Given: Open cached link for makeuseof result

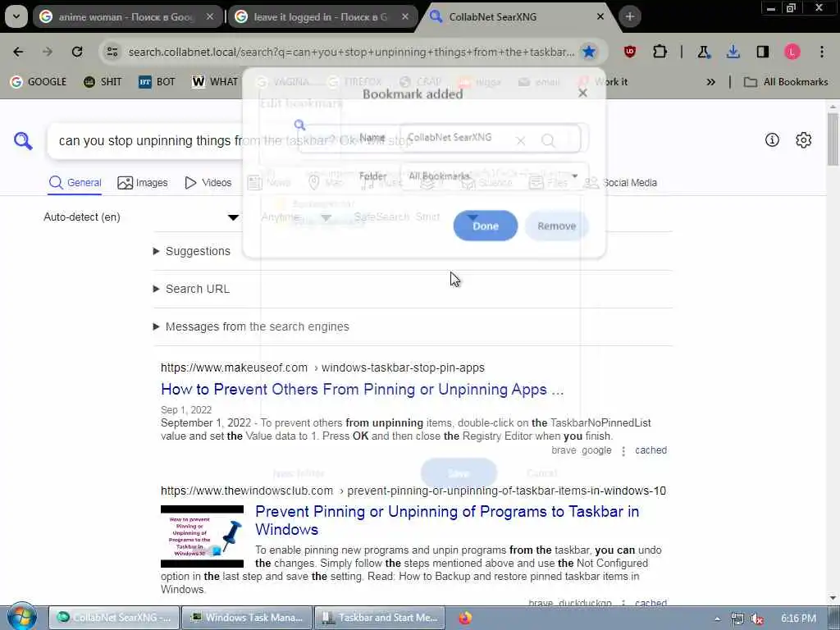Looking at the screenshot, I should pos(651,450).
